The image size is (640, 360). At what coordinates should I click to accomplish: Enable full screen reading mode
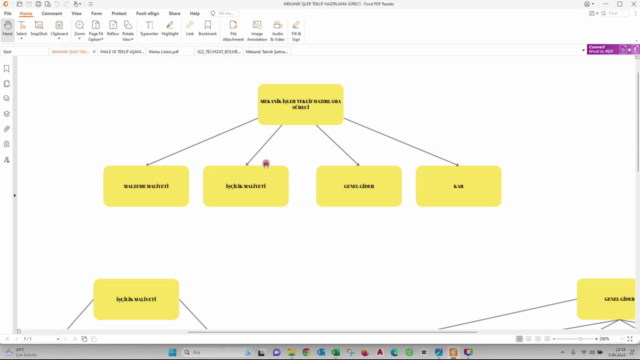click(x=630, y=339)
